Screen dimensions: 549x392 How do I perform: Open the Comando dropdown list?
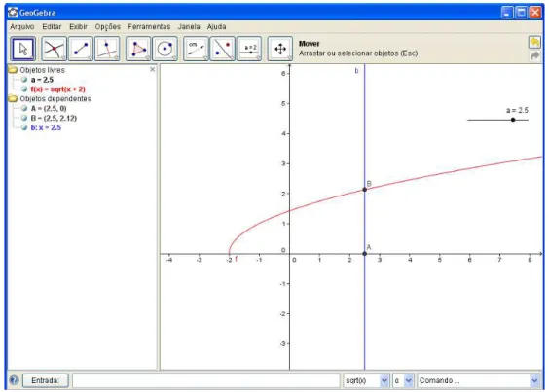click(534, 380)
